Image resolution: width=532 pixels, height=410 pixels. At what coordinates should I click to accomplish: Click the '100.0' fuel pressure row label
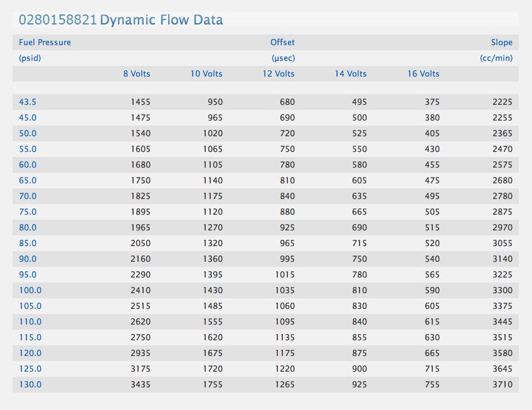[30, 290]
